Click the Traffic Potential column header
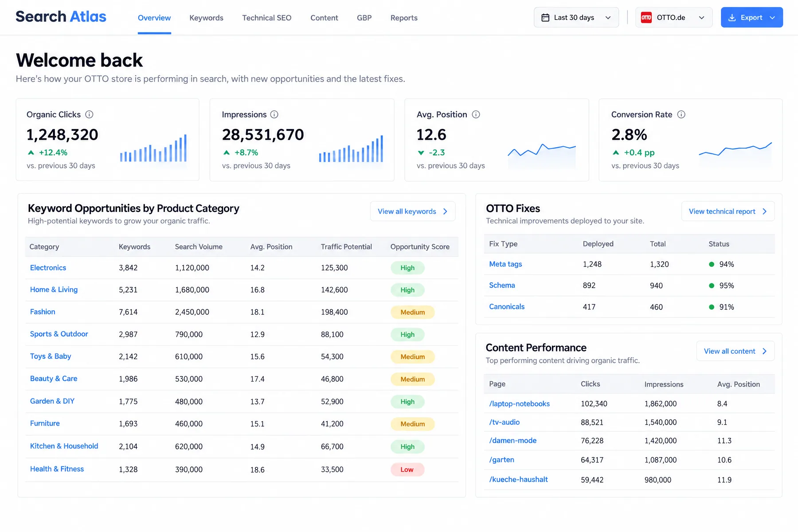The width and height of the screenshot is (798, 532). click(x=346, y=247)
